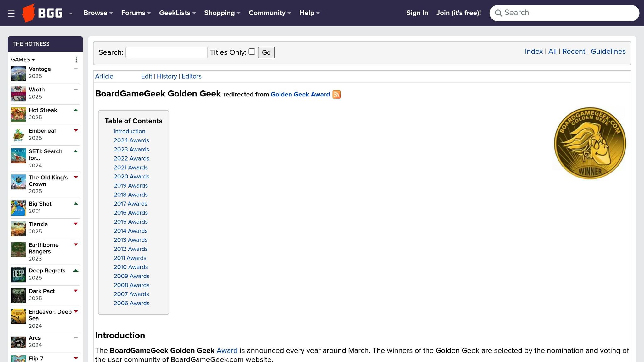Screen dimensions: 644x362
Task: Open the hamburger menu icon
Action: pyautogui.click(x=11, y=13)
